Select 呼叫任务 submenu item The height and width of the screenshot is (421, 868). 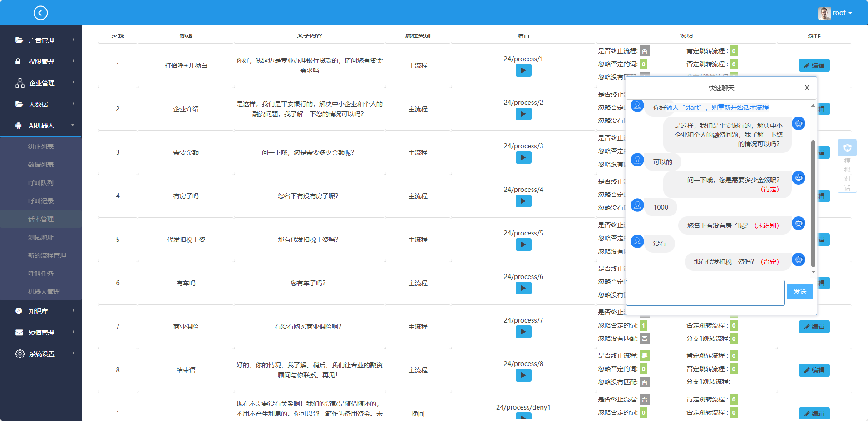pos(41,274)
